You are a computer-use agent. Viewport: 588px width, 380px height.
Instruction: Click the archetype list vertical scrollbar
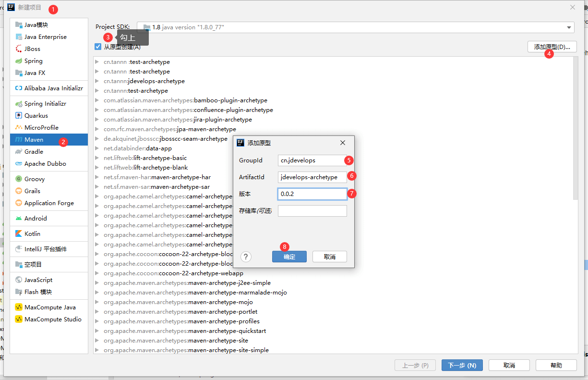click(575, 128)
